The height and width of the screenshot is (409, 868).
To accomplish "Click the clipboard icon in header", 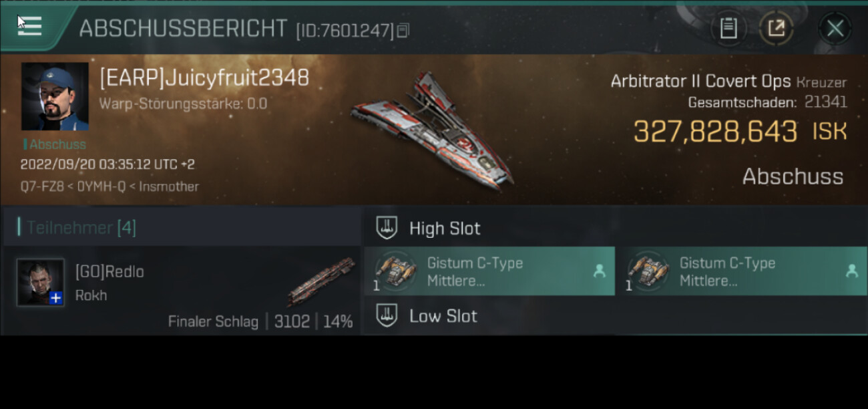I will pos(728,28).
